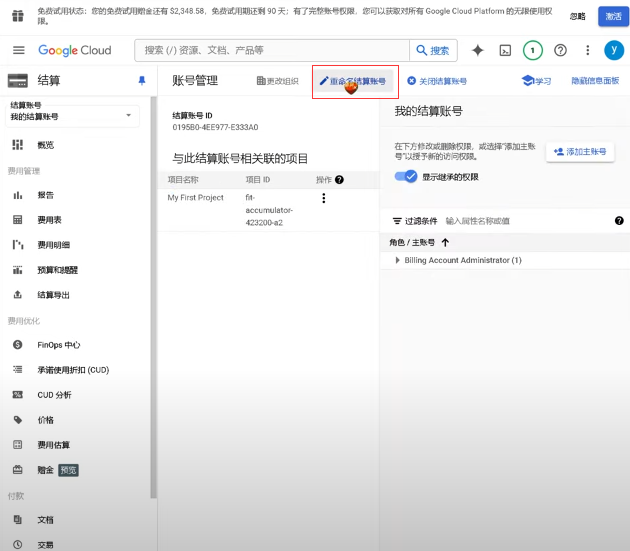Click the 结算 billing card icon
This screenshot has height=551, width=630.
click(18, 80)
